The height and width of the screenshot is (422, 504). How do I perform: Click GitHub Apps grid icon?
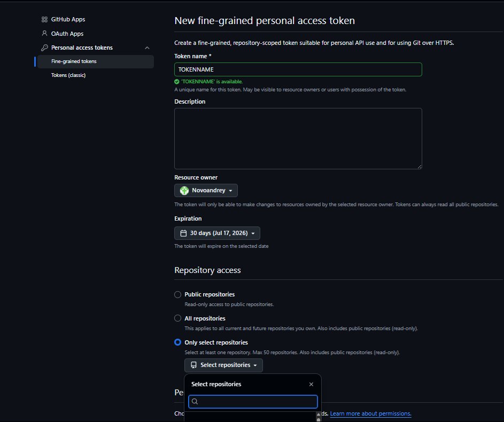point(44,19)
